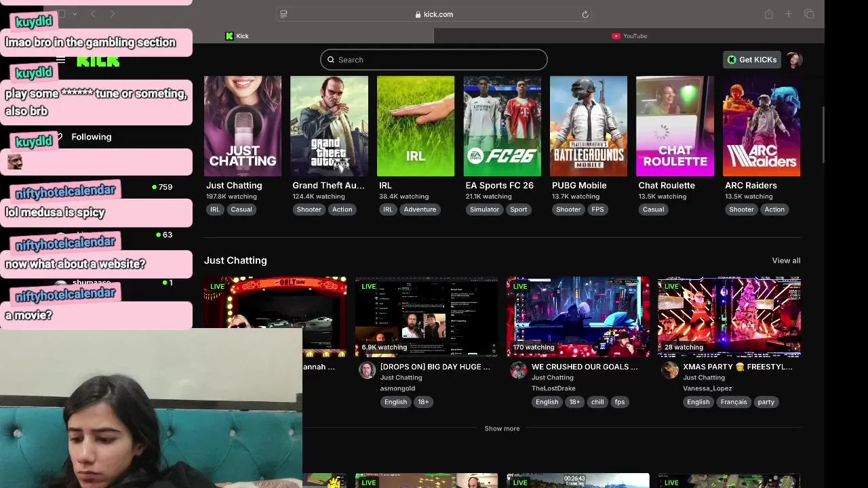This screenshot has height=488, width=868.
Task: Select Action tag under Grand Theft Auto
Action: pos(342,209)
